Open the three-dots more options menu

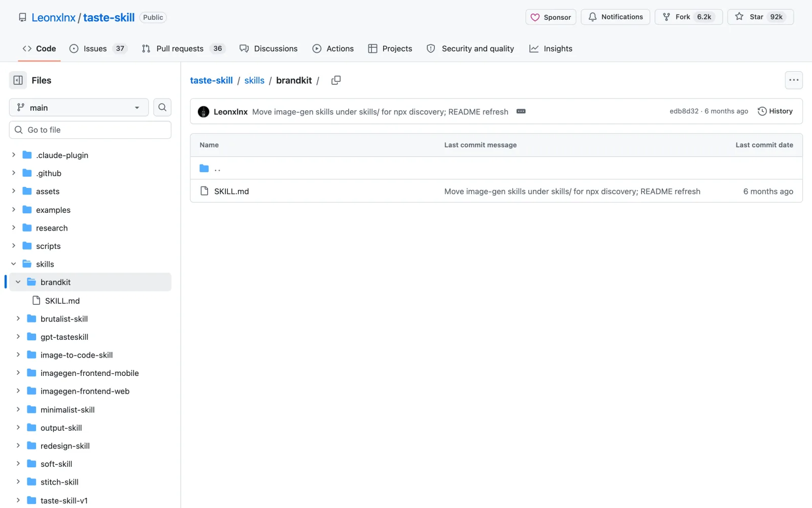click(x=794, y=80)
